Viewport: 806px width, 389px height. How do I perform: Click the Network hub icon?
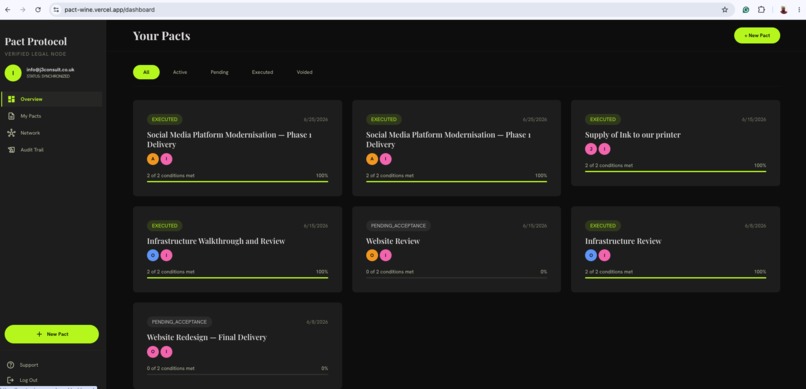(11, 133)
